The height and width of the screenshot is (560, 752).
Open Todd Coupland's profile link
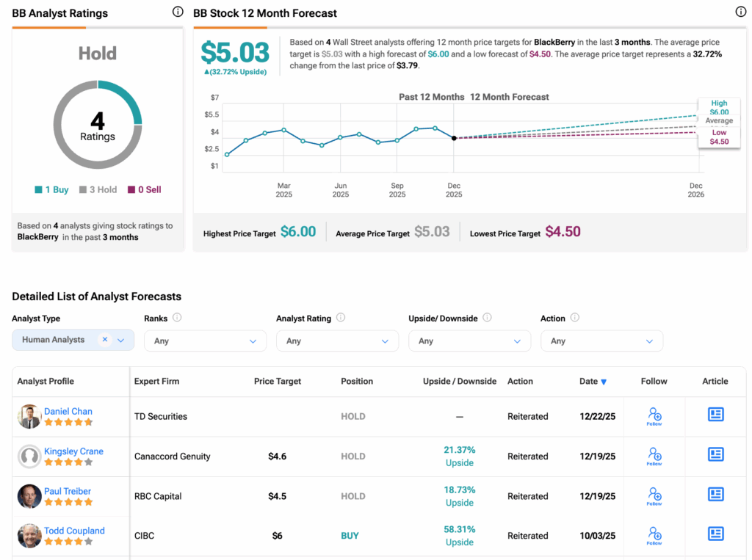[74, 531]
